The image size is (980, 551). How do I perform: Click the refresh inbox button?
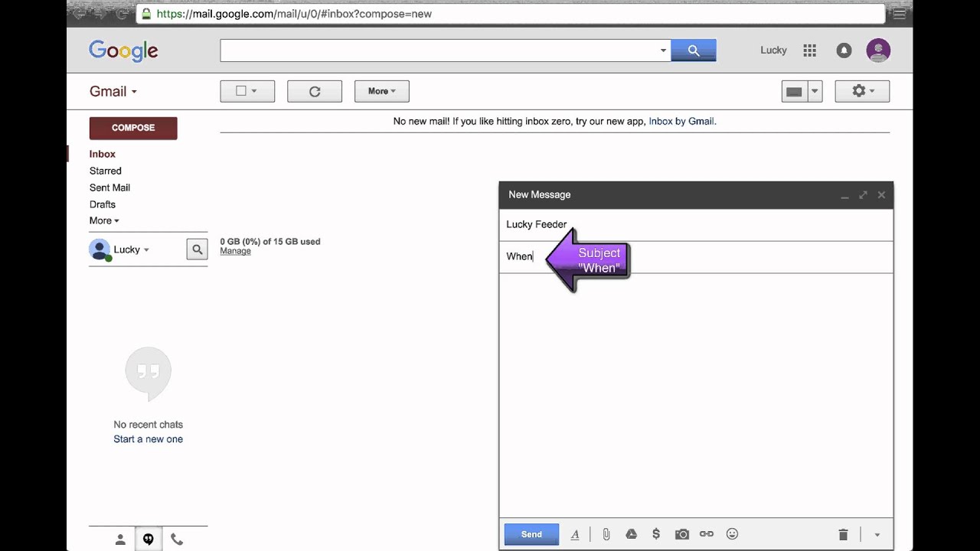(x=315, y=91)
